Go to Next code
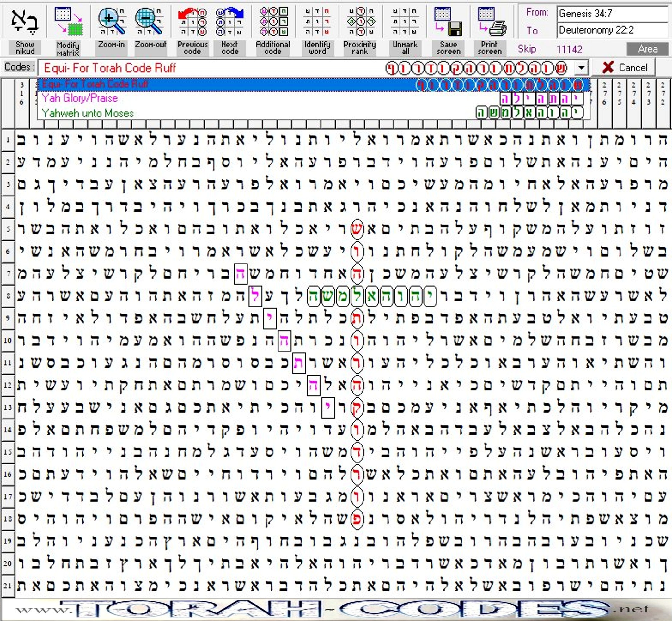 pyautogui.click(x=230, y=22)
